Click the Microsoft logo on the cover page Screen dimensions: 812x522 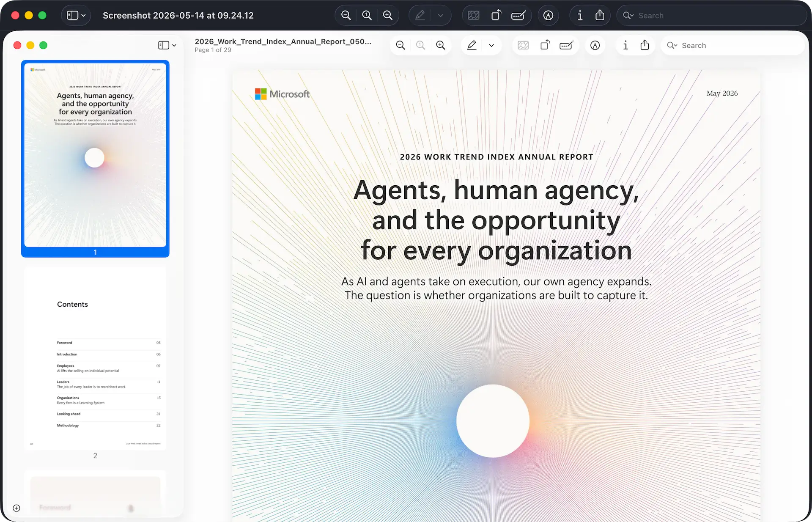[x=282, y=94]
